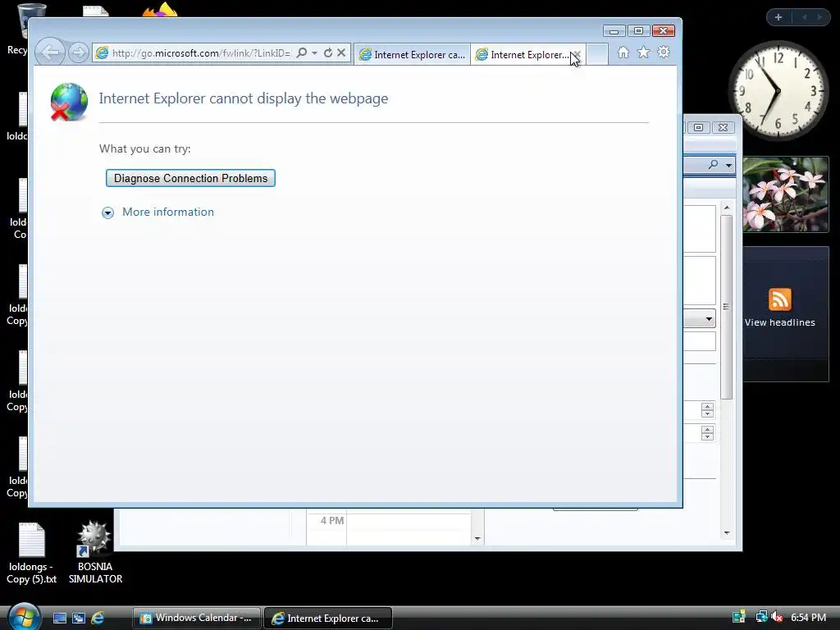
Task: Launch Internet Explorer from quick launch
Action: (x=98, y=618)
